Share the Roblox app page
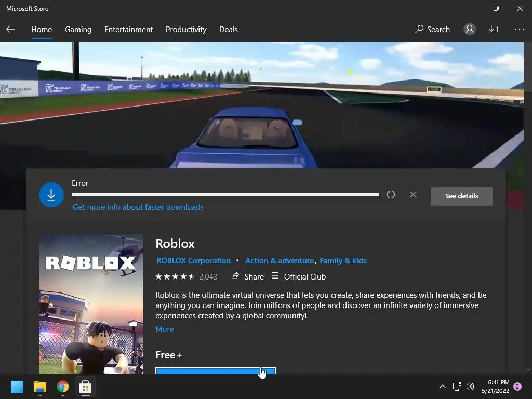The width and height of the screenshot is (532, 399). coord(247,276)
